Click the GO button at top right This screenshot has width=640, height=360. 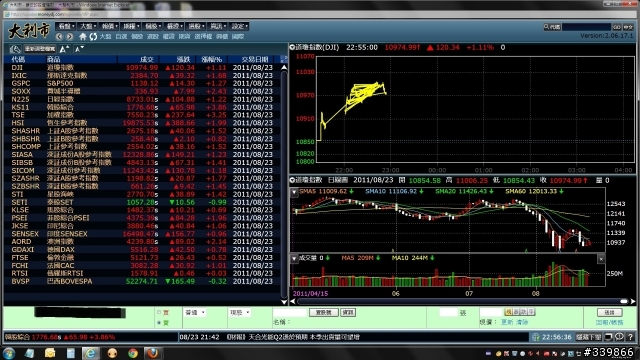[x=616, y=27]
